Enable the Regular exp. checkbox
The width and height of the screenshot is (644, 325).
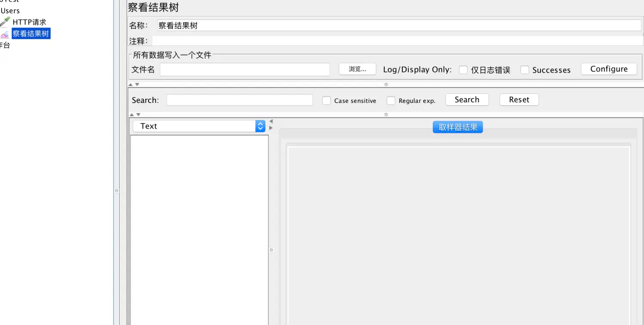click(391, 101)
